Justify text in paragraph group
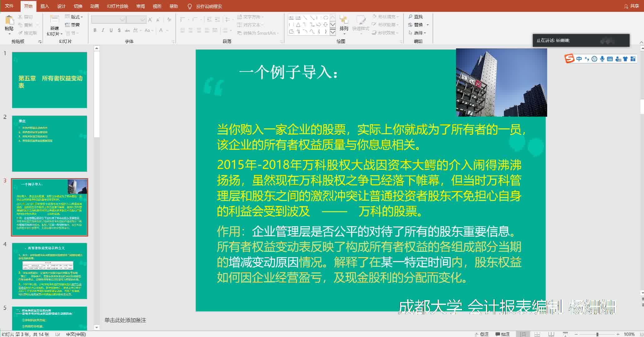Screen dimensions: 644x337 [207, 30]
